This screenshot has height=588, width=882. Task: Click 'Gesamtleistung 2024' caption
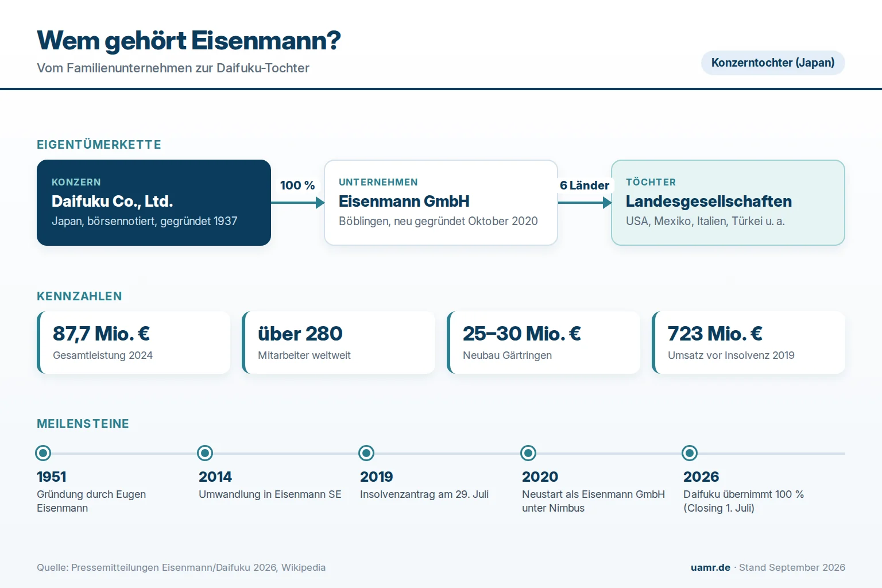[x=103, y=355]
